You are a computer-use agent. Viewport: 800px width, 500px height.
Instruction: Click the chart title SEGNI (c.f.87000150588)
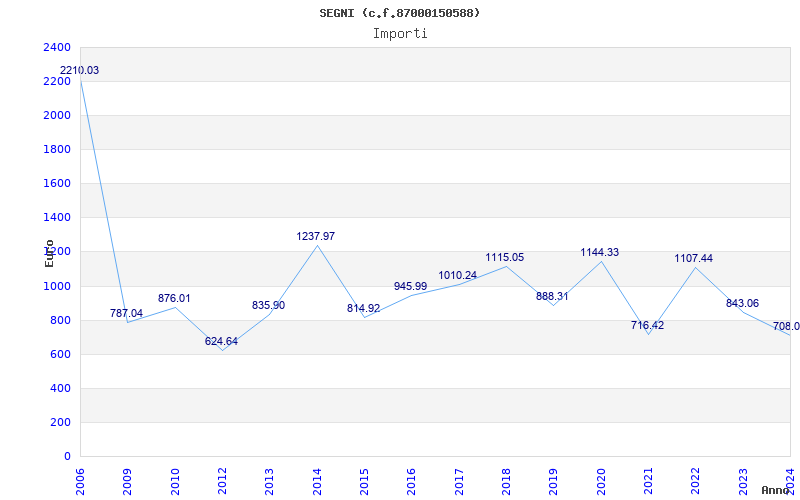[400, 13]
